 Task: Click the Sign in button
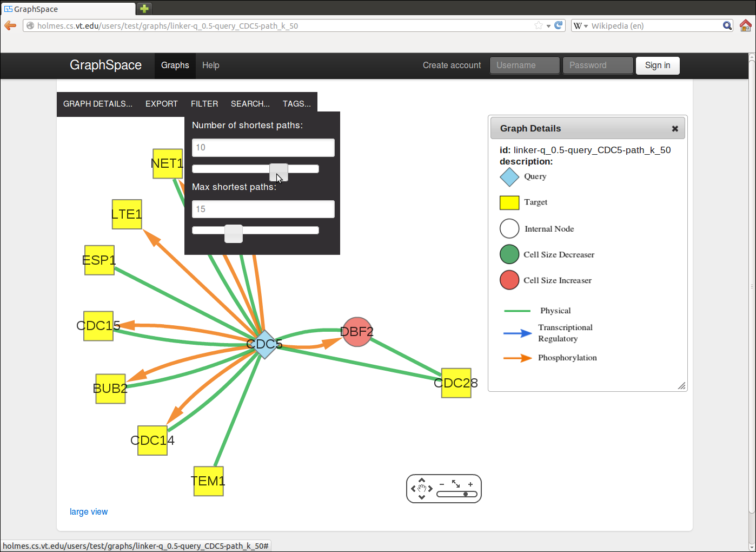point(658,65)
